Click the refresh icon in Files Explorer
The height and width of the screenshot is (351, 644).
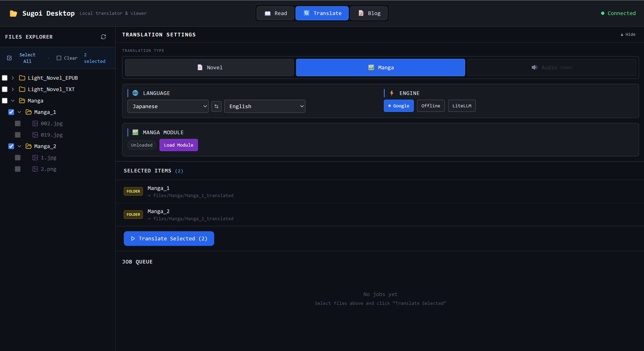coord(103,37)
